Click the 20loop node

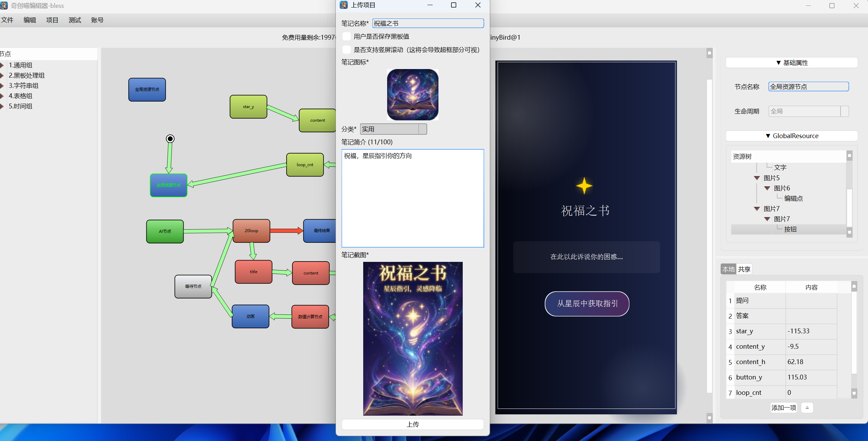point(251,230)
